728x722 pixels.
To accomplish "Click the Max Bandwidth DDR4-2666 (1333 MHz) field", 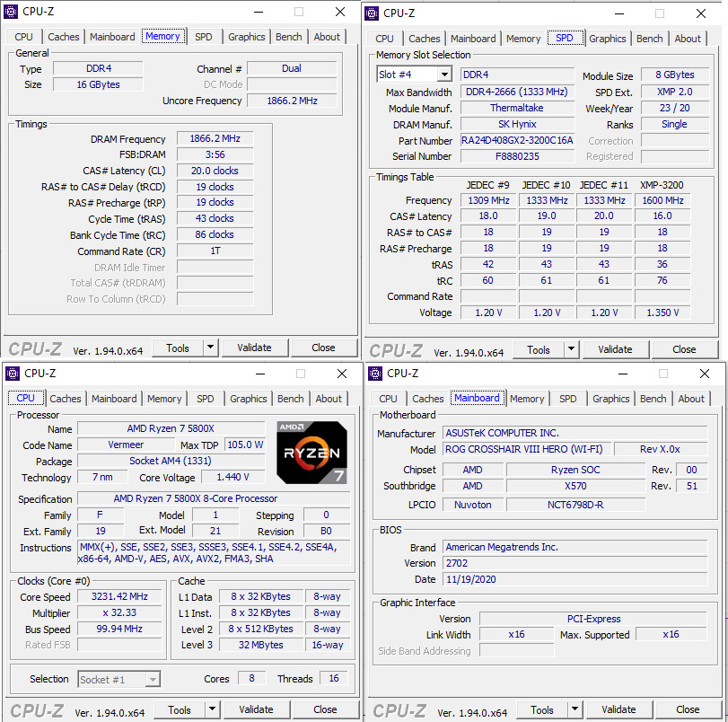I will click(x=517, y=92).
